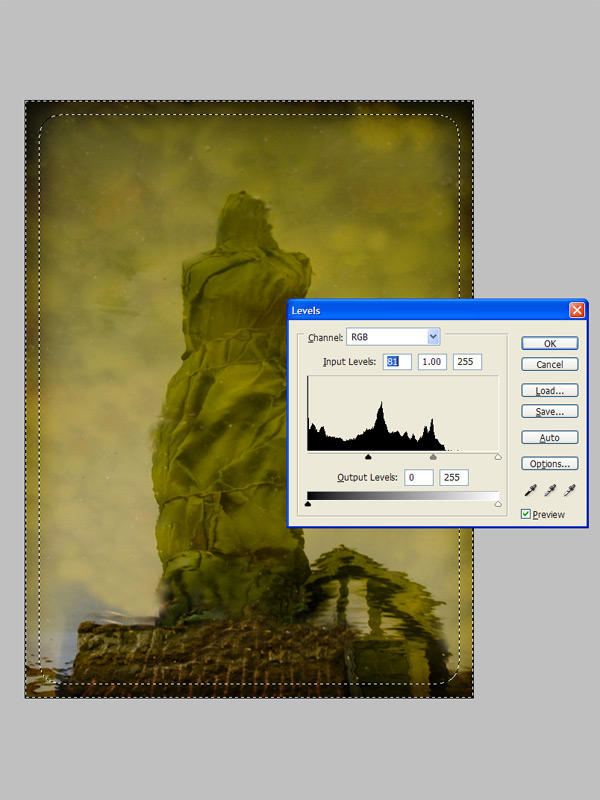The image size is (600, 800).
Task: Open levels Options...
Action: click(x=549, y=463)
